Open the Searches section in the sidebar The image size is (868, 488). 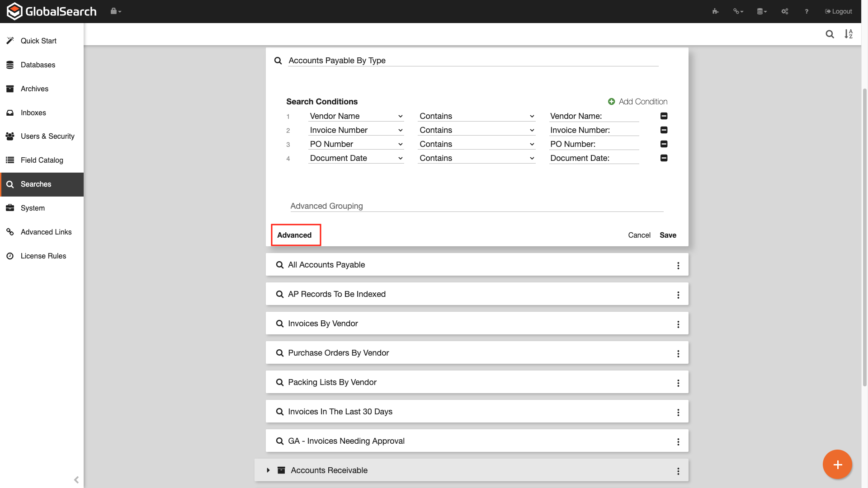(x=35, y=184)
